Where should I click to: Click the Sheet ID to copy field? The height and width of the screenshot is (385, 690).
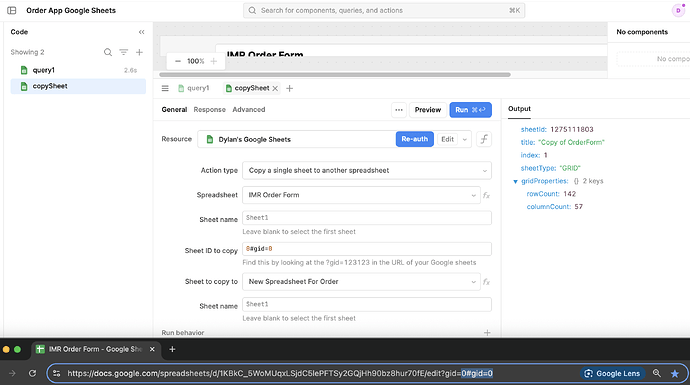click(367, 249)
